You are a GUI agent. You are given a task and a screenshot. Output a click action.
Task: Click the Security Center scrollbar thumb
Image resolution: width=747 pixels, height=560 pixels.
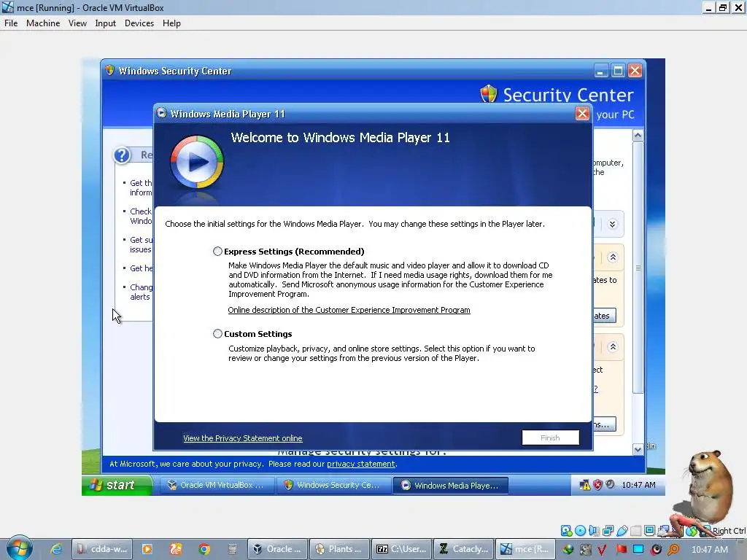(638, 268)
